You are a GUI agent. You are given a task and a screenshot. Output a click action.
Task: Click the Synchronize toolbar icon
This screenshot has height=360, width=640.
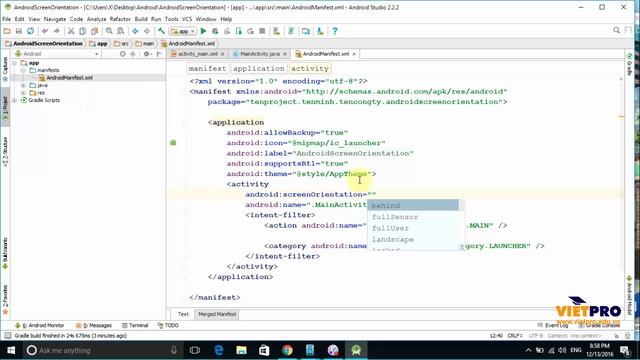point(30,31)
